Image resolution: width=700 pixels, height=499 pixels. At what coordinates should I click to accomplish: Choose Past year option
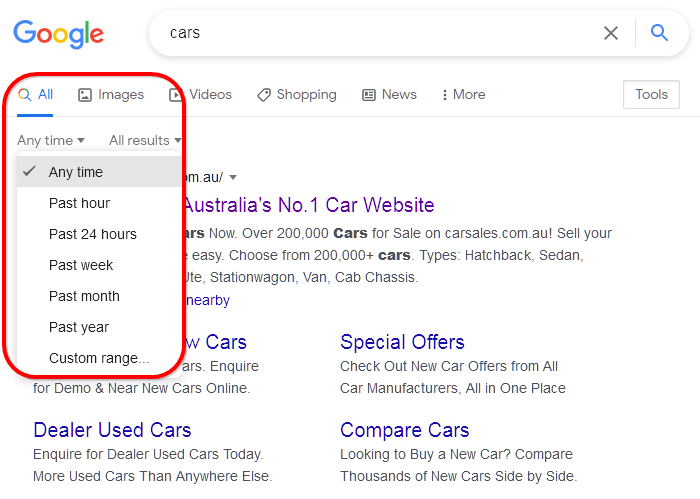[x=99, y=327]
